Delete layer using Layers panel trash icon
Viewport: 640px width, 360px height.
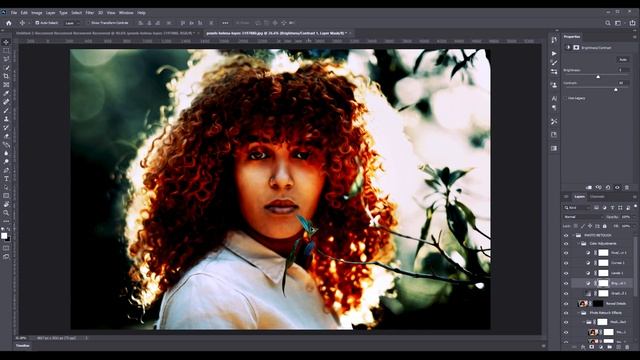pos(627,347)
